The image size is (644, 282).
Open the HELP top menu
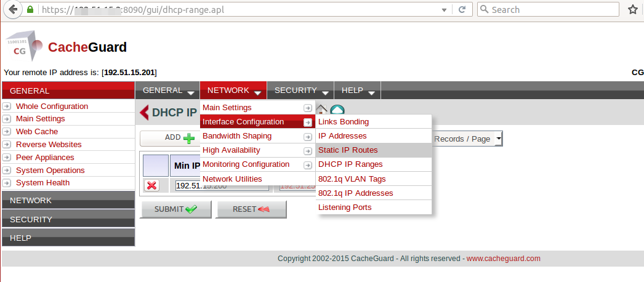[x=358, y=91]
